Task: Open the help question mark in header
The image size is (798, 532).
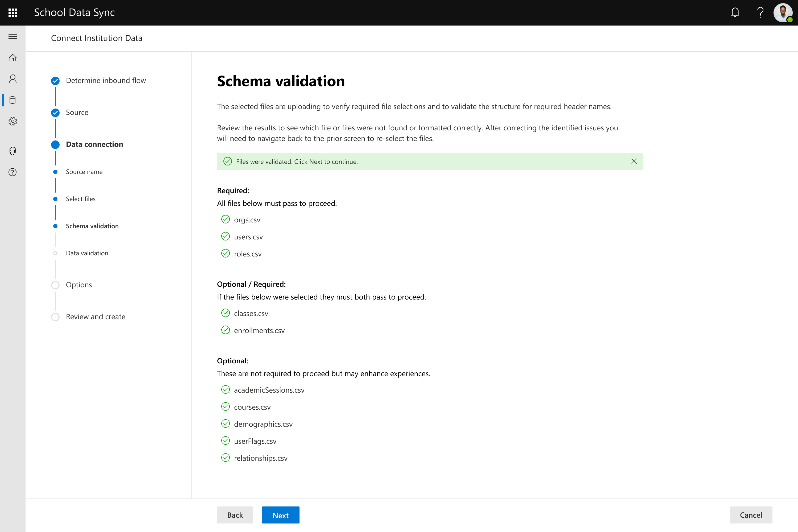Action: (x=760, y=13)
